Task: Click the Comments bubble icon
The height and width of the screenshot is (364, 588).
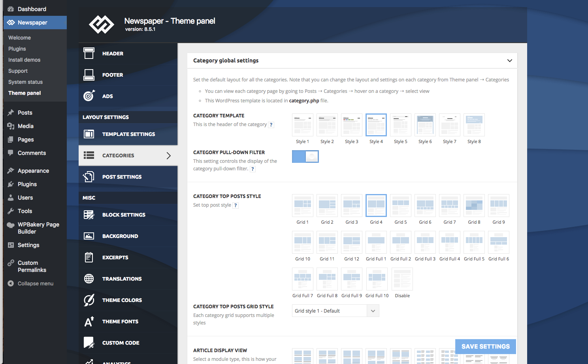Action: coord(11,153)
